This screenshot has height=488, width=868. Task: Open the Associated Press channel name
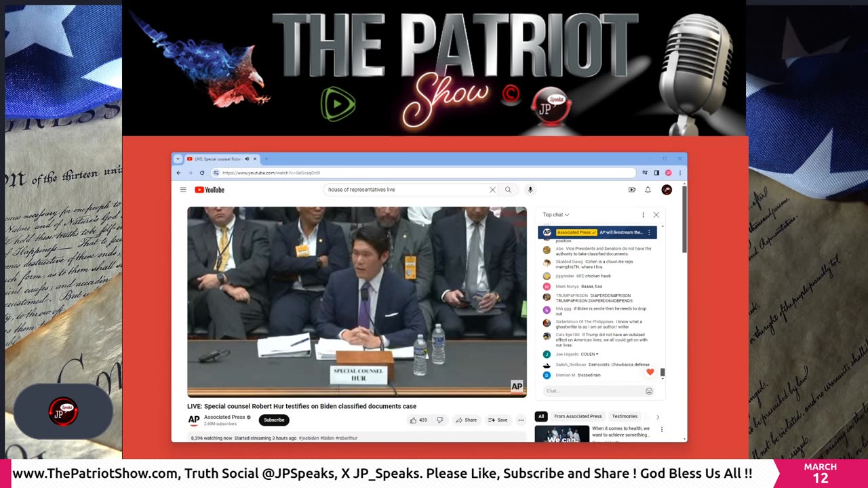click(224, 418)
